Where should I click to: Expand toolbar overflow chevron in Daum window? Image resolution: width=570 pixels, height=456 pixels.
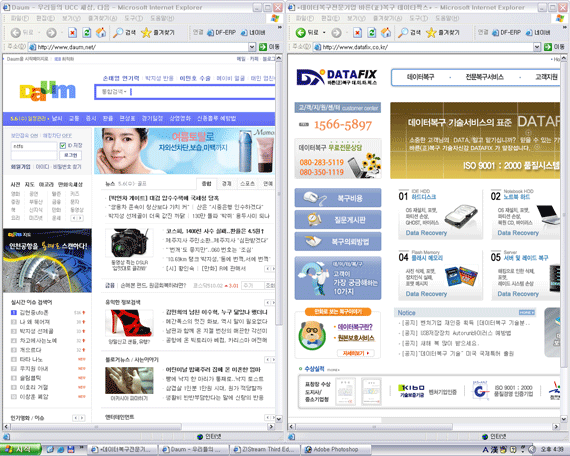pyautogui.click(x=280, y=27)
